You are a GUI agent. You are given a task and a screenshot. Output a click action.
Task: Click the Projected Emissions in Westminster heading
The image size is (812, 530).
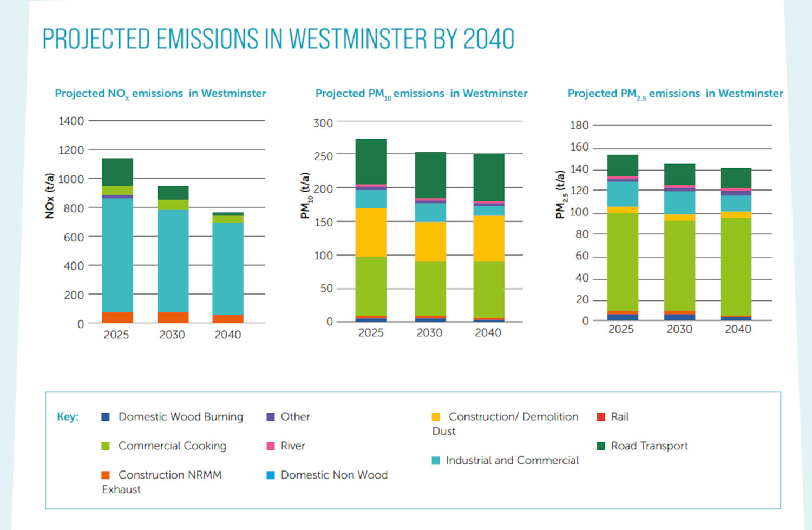coord(278,39)
